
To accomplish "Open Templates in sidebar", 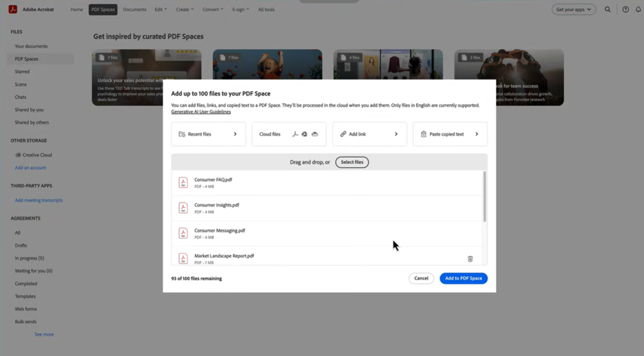I will click(x=25, y=296).
